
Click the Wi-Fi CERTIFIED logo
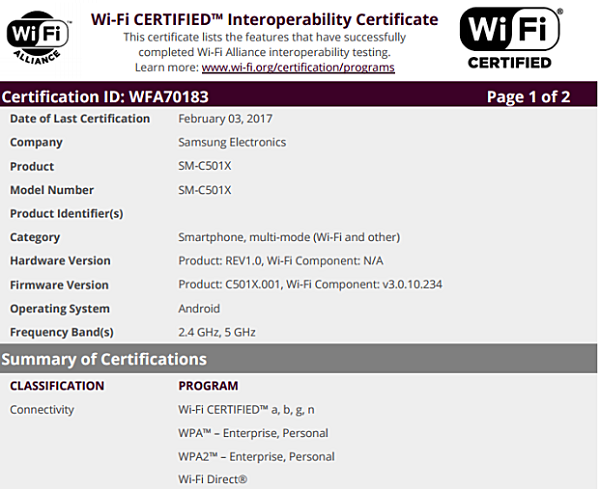[511, 38]
